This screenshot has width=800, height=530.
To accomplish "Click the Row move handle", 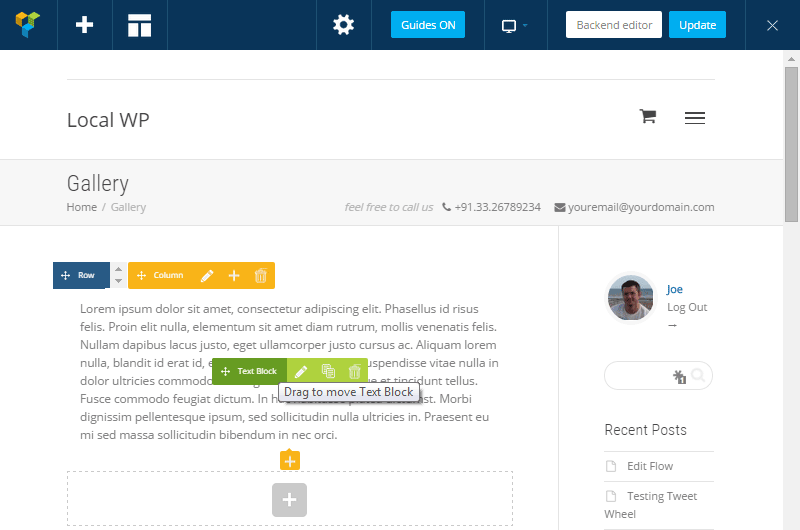I will pyautogui.click(x=81, y=275).
